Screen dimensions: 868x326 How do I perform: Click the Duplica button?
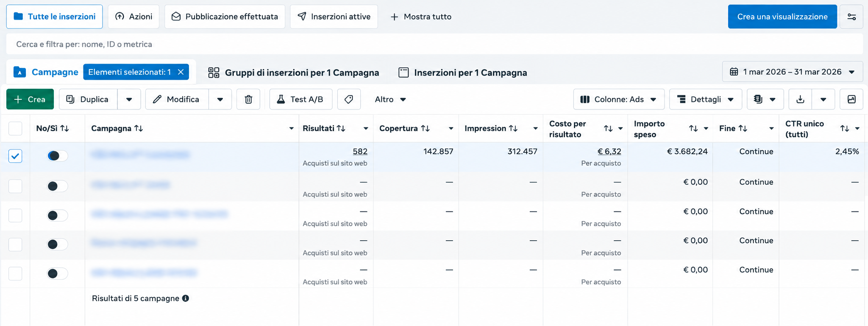click(88, 99)
